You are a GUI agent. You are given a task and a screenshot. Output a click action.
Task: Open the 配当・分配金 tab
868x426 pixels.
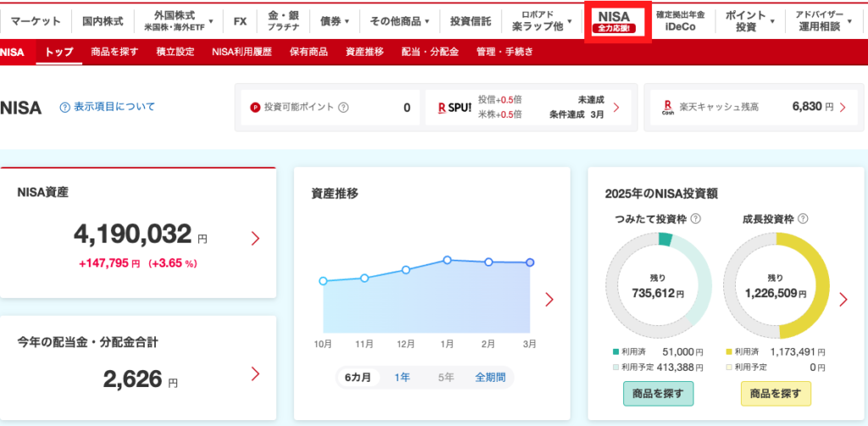(x=430, y=52)
